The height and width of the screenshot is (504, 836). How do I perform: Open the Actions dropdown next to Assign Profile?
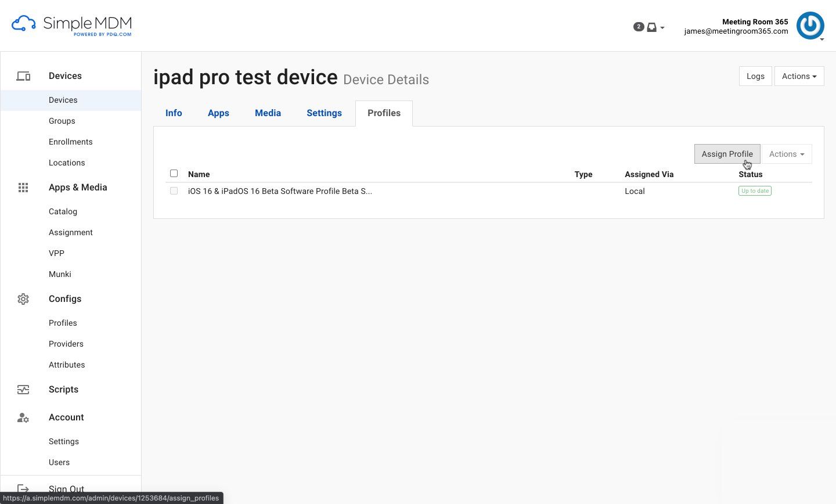pyautogui.click(x=787, y=154)
